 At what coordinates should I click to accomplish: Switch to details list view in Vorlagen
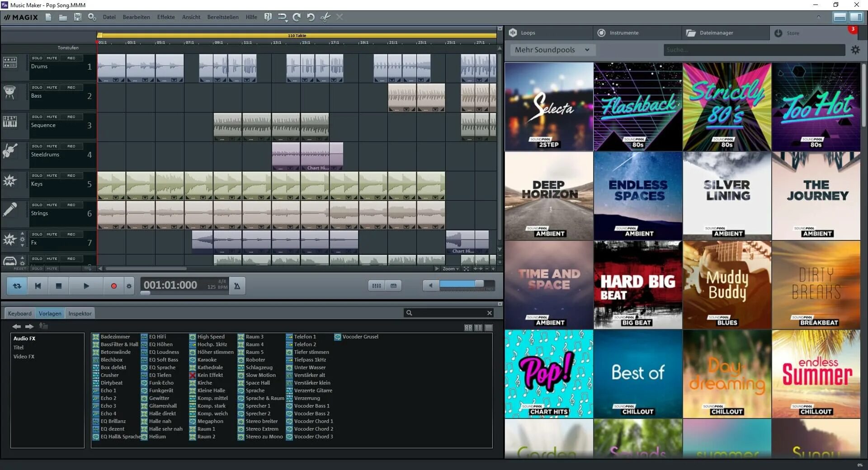tap(489, 328)
